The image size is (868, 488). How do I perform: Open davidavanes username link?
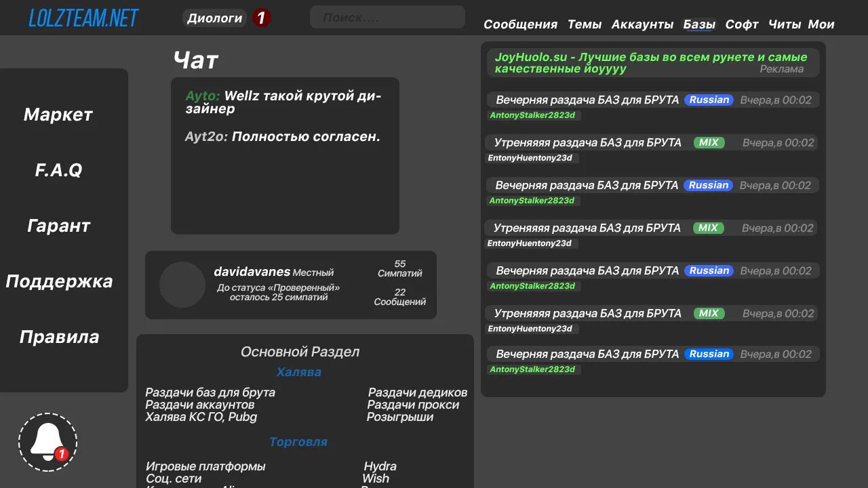[252, 272]
